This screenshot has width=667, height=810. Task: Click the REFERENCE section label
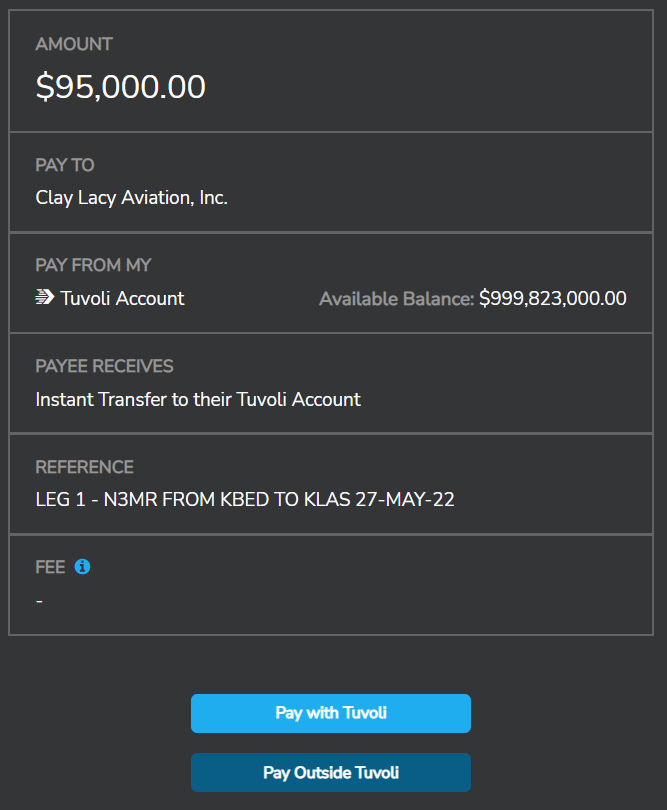[x=84, y=467]
